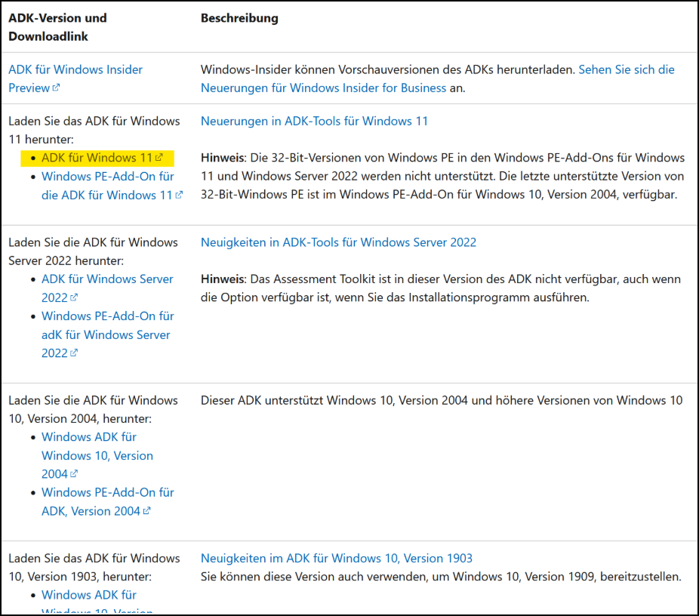Open Neuigkeiten in ADK-Tools für Windows Server 2022
Screen dimensions: 699x616
pyautogui.click(x=338, y=242)
